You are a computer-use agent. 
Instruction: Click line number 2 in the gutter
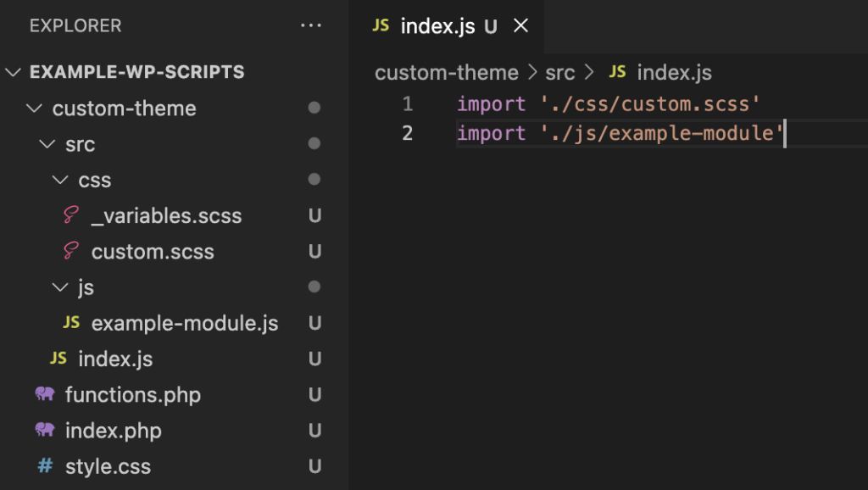tap(408, 133)
